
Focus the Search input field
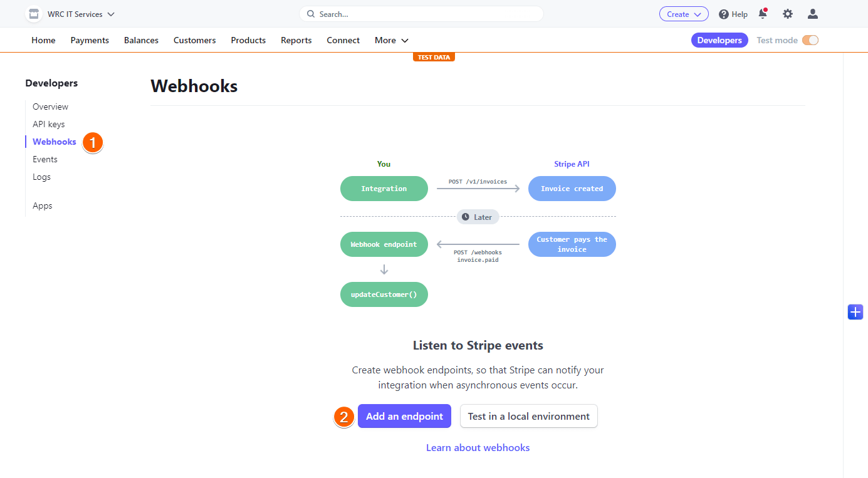click(x=421, y=14)
